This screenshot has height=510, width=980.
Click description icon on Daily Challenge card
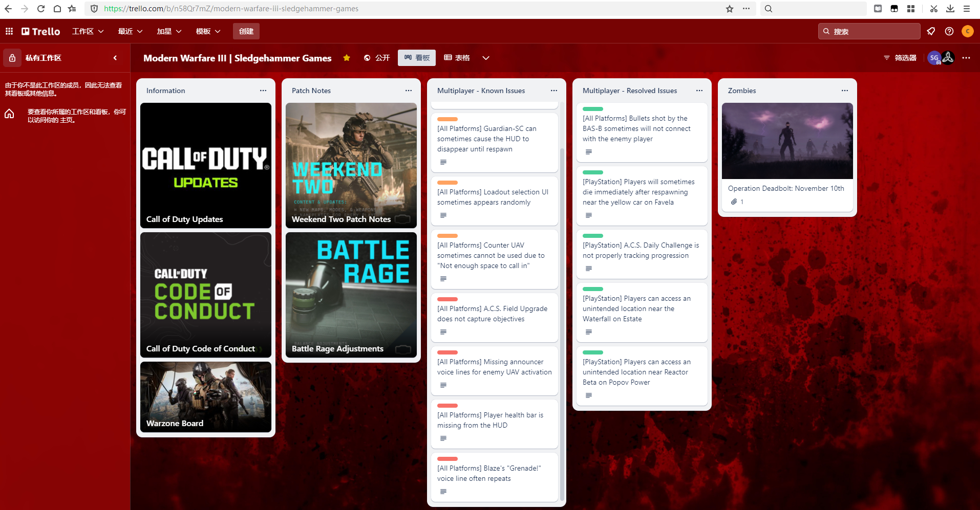589,269
